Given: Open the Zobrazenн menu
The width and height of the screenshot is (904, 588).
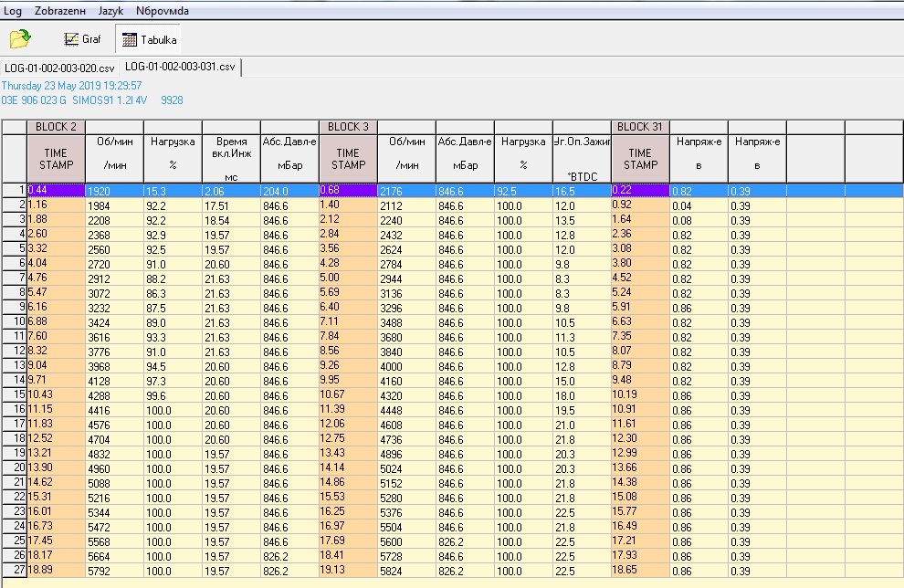Looking at the screenshot, I should tap(59, 11).
